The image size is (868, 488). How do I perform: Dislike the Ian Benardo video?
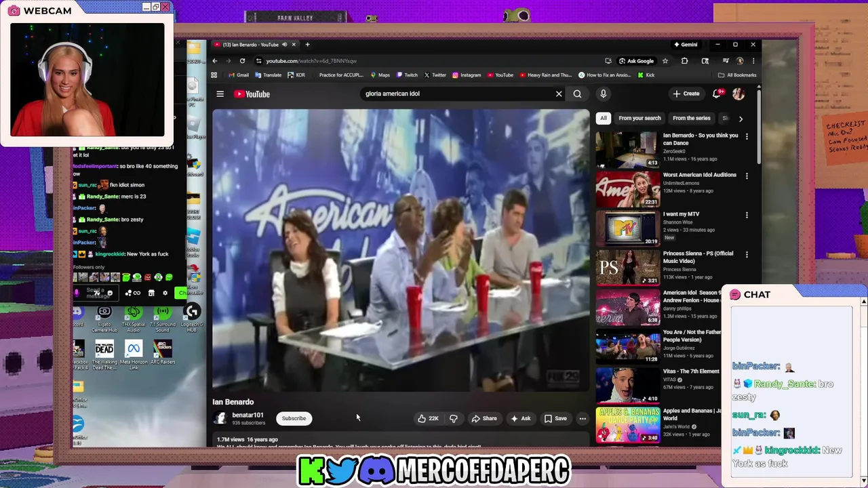coord(453,418)
